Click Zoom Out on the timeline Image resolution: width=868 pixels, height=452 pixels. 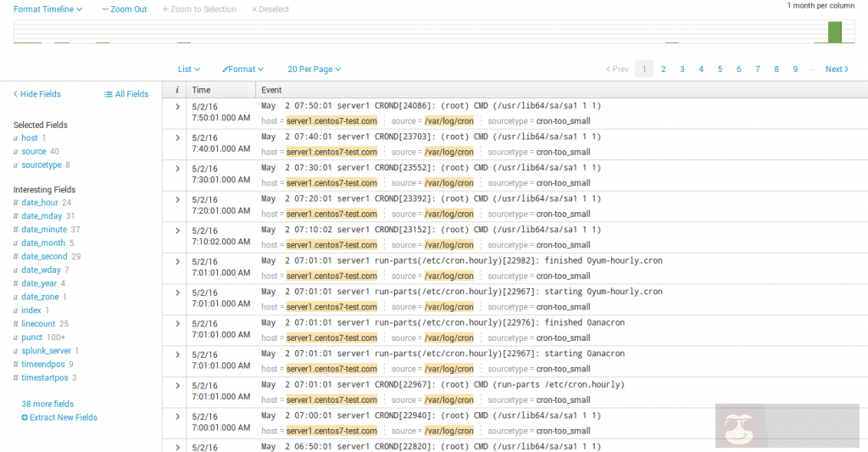(125, 8)
